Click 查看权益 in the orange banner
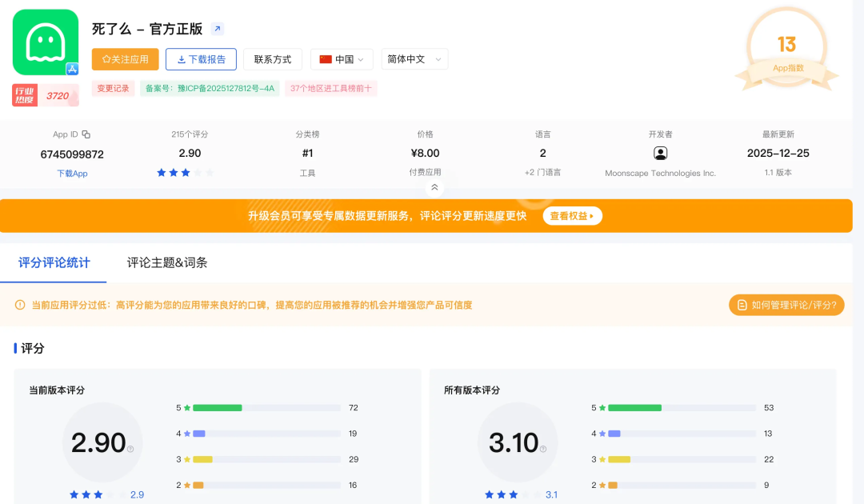The width and height of the screenshot is (864, 504). click(x=572, y=216)
